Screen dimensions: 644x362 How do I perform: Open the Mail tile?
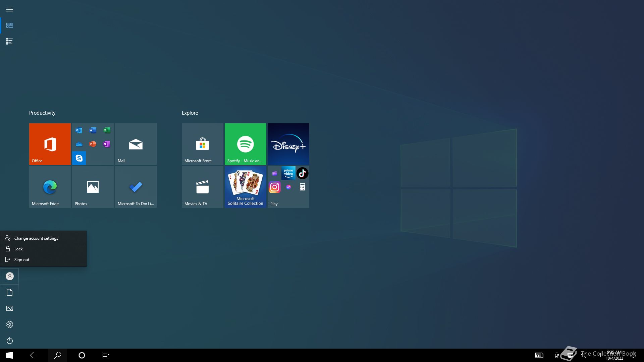[x=136, y=144]
